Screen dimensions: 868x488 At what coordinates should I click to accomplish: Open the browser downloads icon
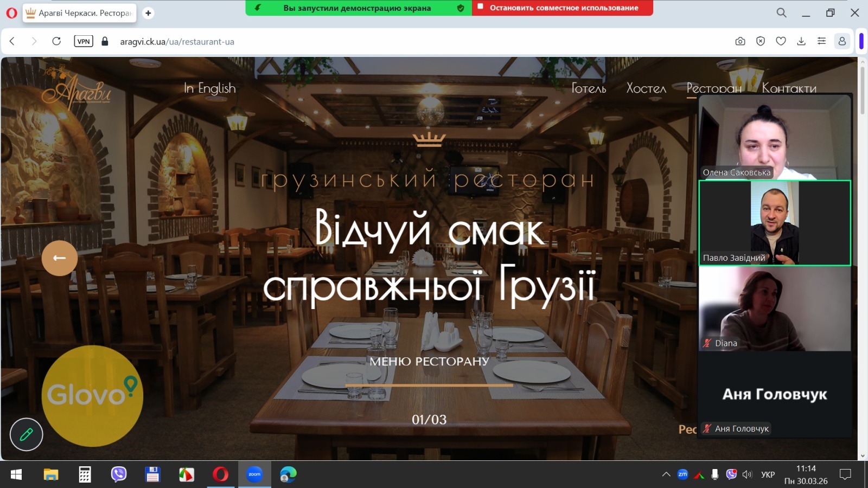pos(801,41)
